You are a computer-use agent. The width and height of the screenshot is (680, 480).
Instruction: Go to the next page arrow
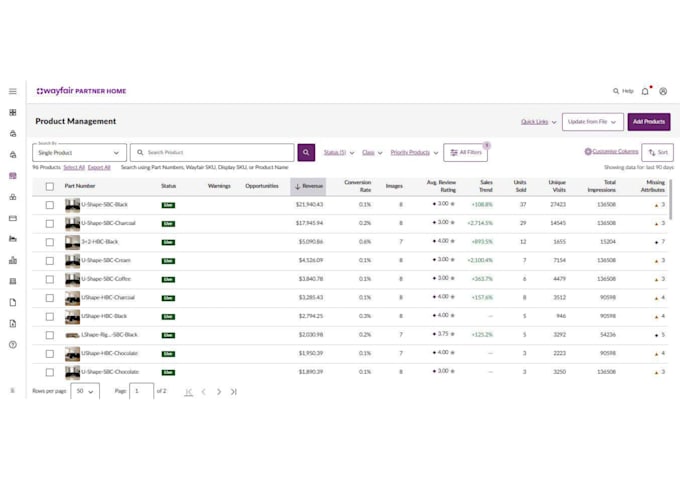click(219, 392)
